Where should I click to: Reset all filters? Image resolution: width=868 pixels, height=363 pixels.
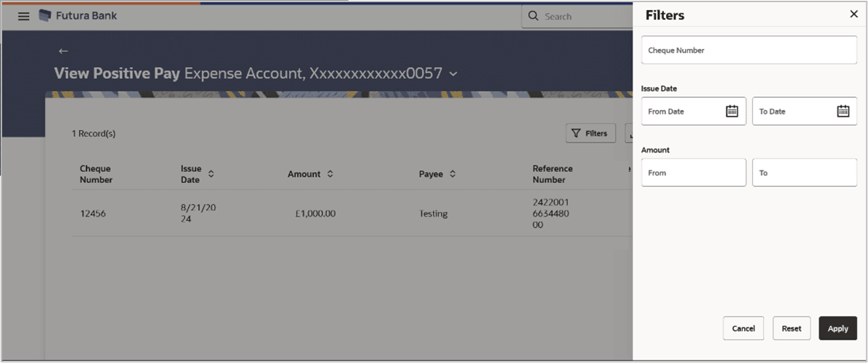(791, 329)
